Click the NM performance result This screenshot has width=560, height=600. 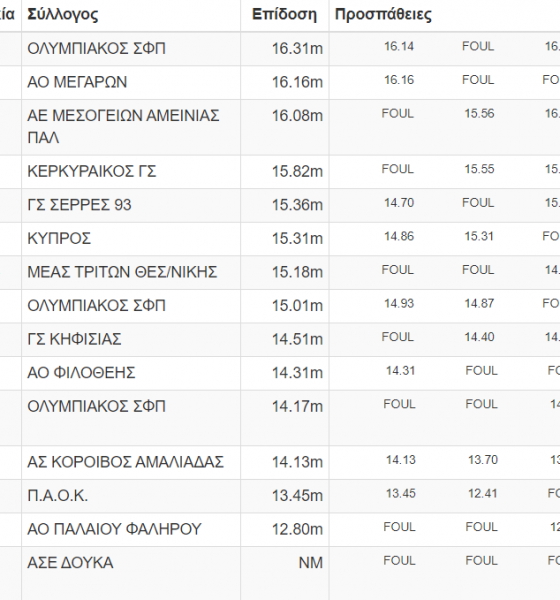[x=311, y=563]
